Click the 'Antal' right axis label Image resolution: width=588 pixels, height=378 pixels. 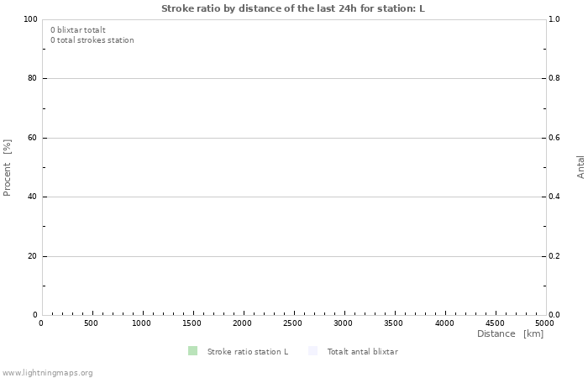pos(580,166)
